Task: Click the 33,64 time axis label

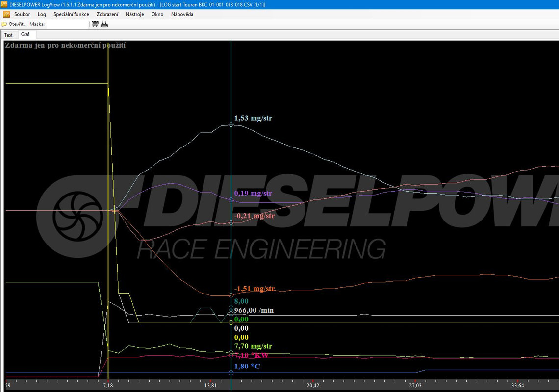Action: click(x=517, y=386)
